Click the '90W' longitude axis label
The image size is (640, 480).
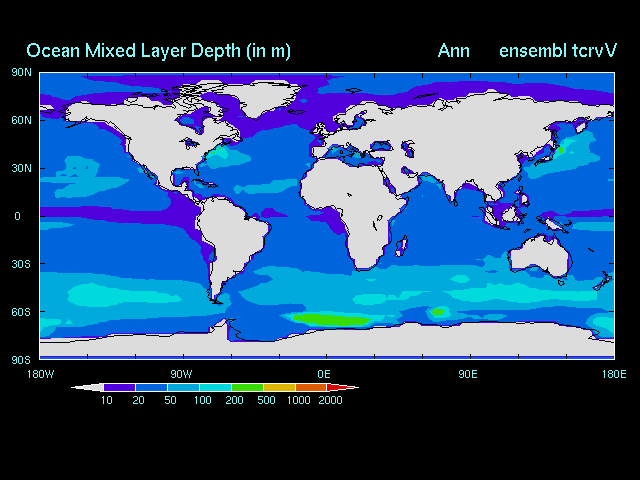(181, 374)
